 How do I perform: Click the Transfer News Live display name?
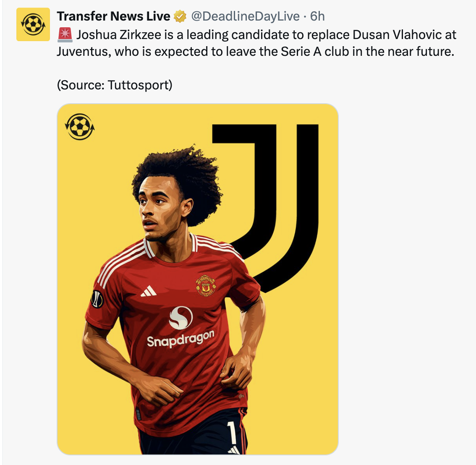(x=113, y=16)
